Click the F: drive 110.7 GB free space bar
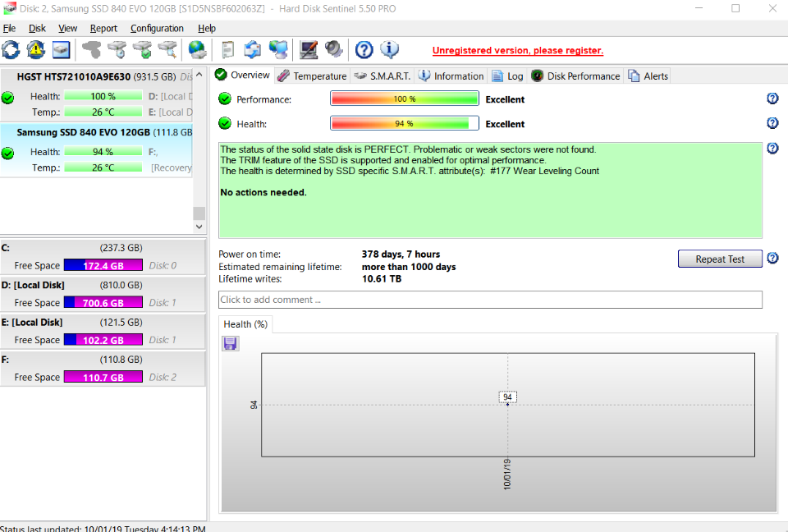The height and width of the screenshot is (532, 788). pos(103,377)
